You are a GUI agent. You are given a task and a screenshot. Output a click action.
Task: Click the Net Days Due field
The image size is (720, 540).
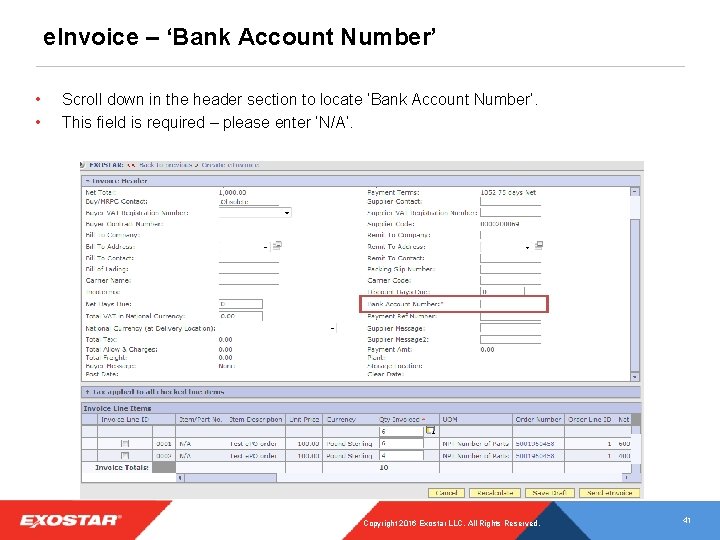241,304
